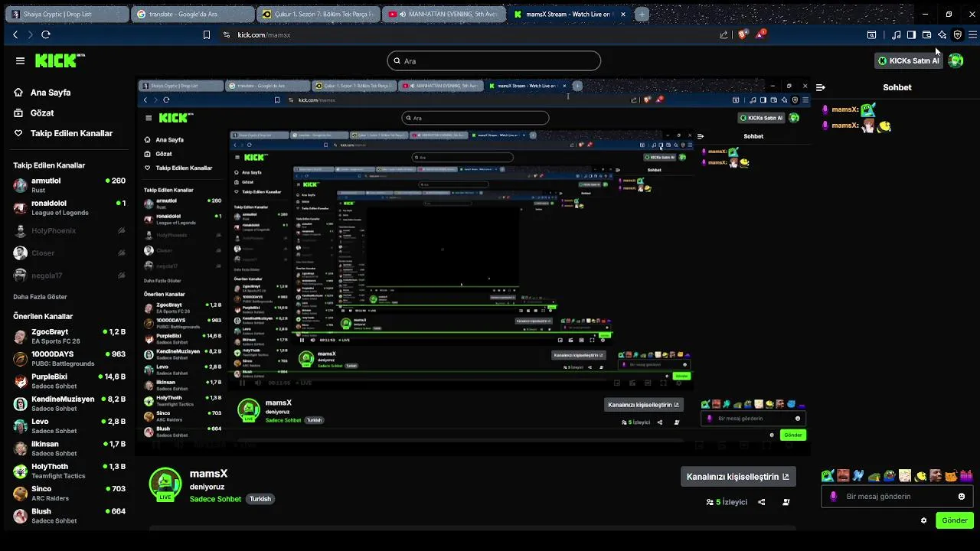Insert the purple equalizer bars emote
980x551 pixels.
pyautogui.click(x=966, y=476)
